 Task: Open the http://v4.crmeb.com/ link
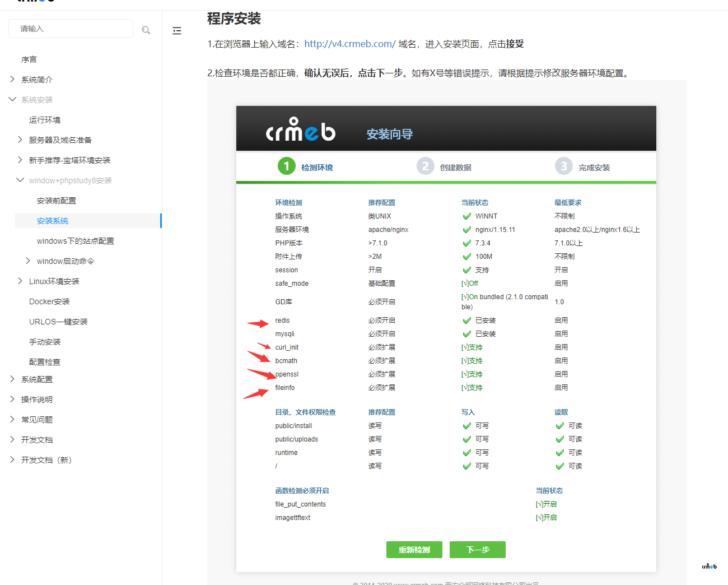[350, 44]
